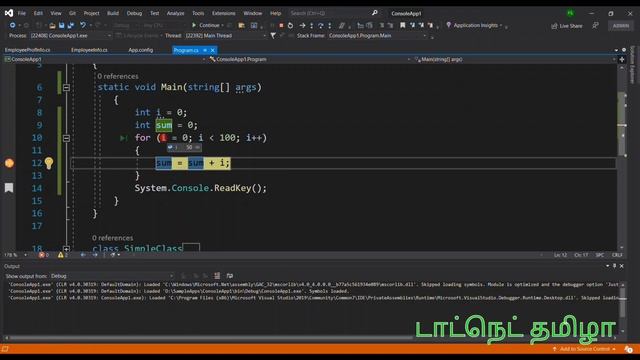Click the Step Out icon
Viewport: 640px width, 360px height.
tap(330, 25)
